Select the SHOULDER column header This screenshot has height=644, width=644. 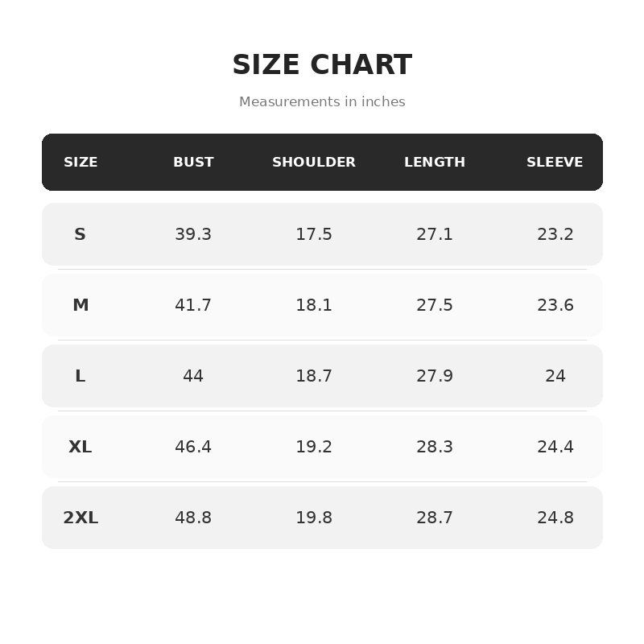[x=314, y=162]
